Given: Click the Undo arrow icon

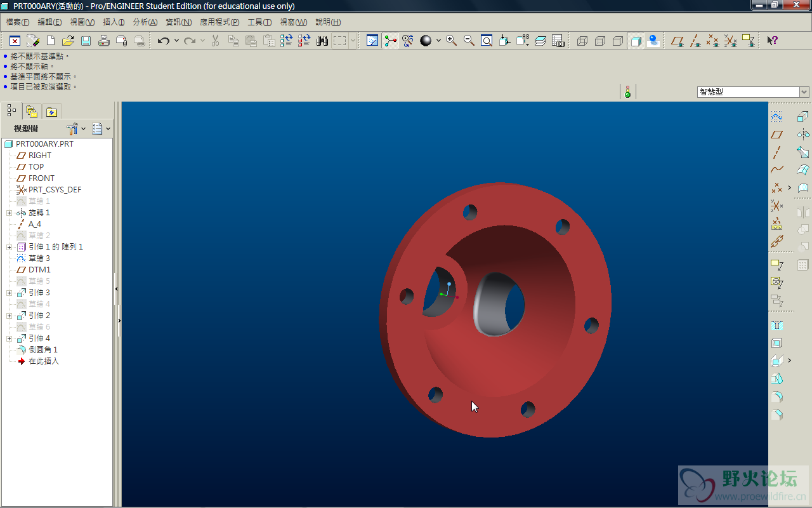Looking at the screenshot, I should click(163, 41).
